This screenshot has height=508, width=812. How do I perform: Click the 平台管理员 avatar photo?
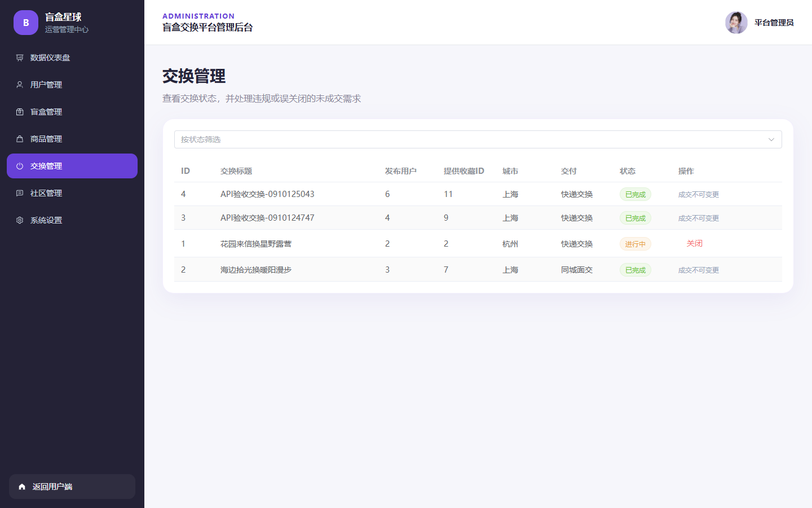click(x=736, y=23)
